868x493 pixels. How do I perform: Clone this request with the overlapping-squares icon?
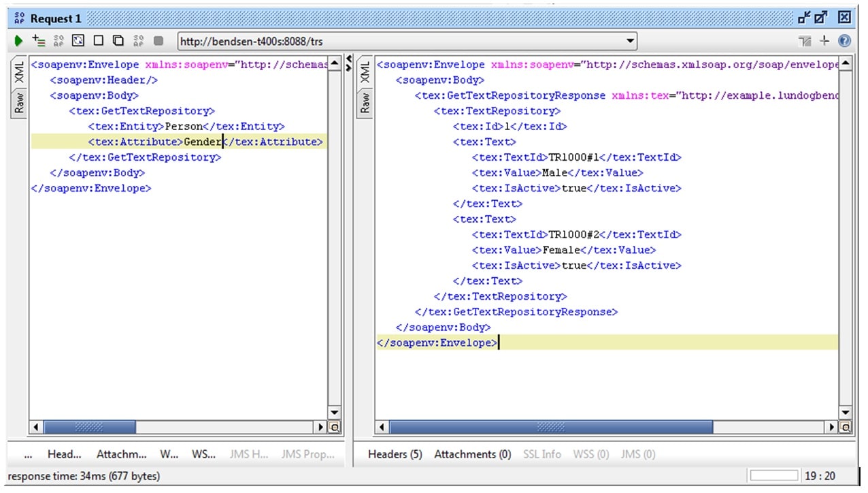(x=118, y=41)
